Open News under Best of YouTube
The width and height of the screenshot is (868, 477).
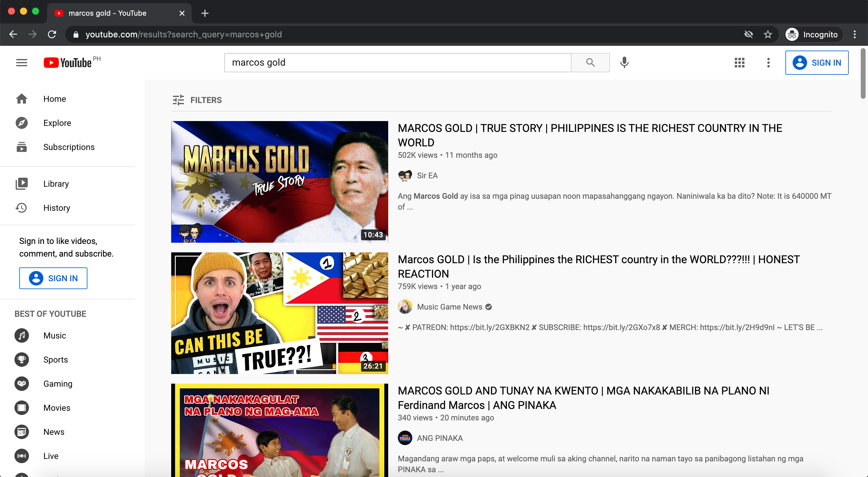(x=68, y=432)
